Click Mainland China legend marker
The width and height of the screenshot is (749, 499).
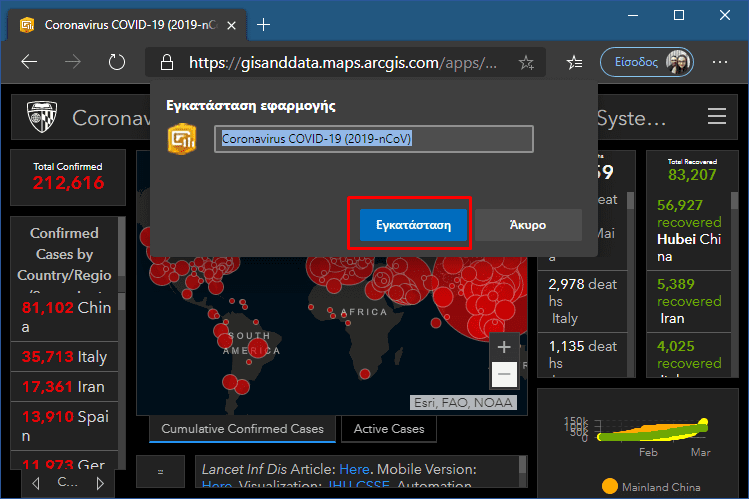(610, 487)
